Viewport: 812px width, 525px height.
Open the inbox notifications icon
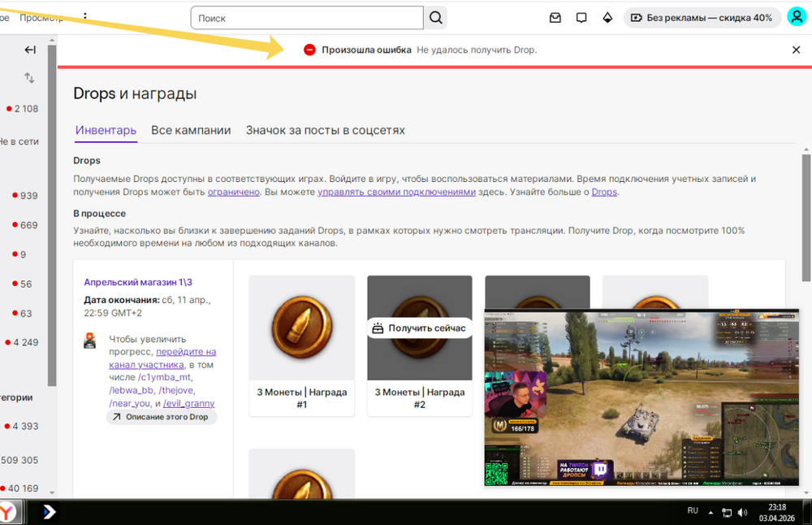click(x=555, y=18)
